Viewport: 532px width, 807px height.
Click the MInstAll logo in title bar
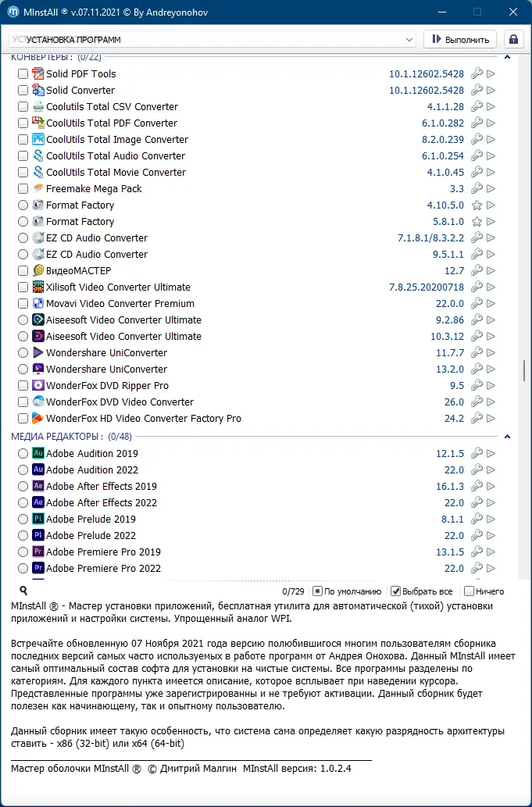[x=13, y=12]
